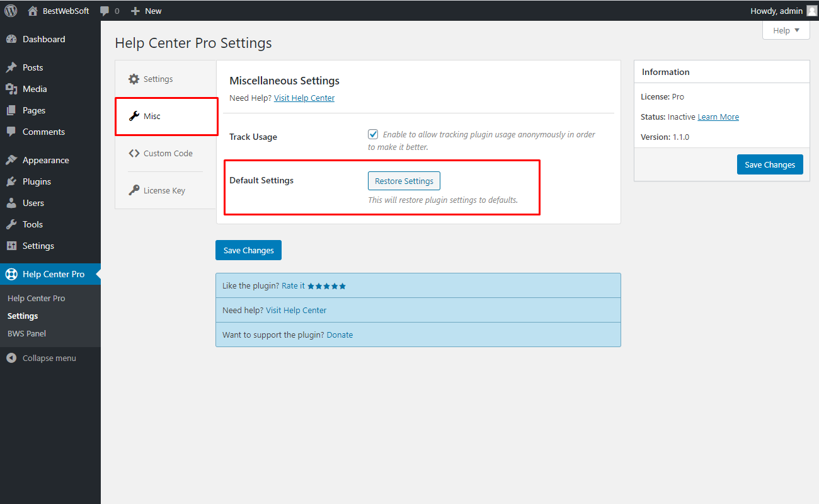Click the Dashboard gauge icon

pyautogui.click(x=11, y=39)
